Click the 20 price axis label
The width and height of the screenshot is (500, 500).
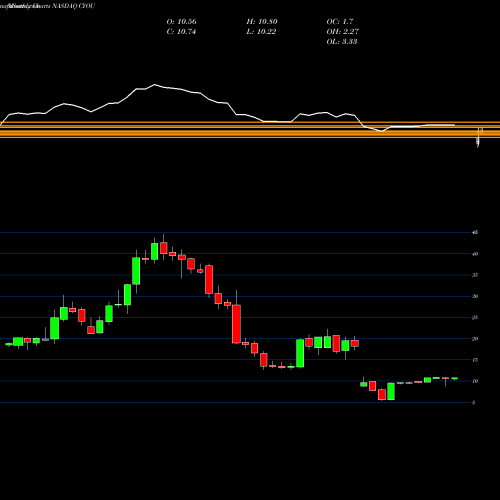pyautogui.click(x=475, y=339)
